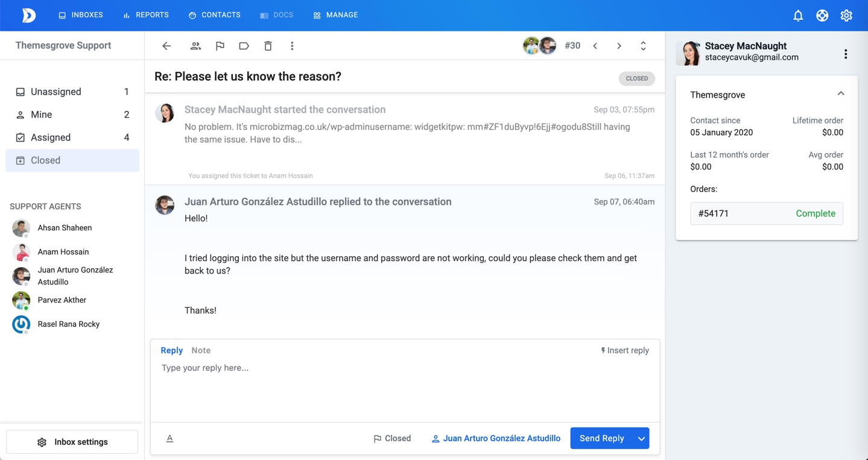Open the assign agent people icon

(195, 46)
